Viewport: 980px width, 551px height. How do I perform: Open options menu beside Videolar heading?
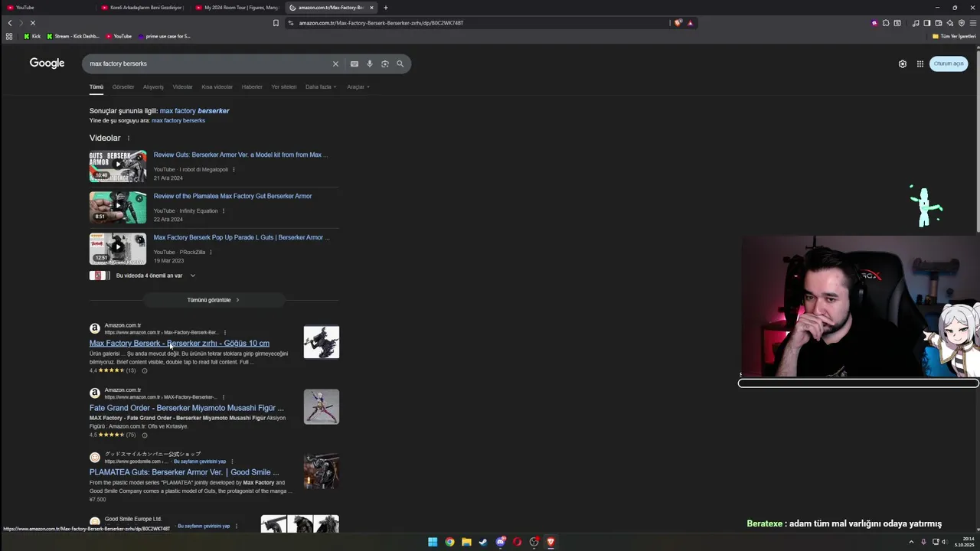pyautogui.click(x=129, y=139)
